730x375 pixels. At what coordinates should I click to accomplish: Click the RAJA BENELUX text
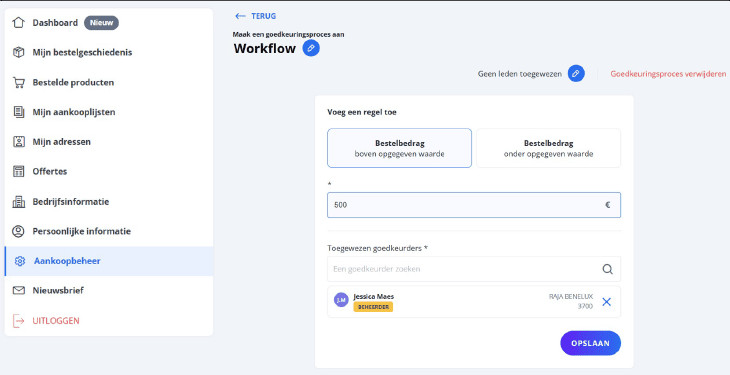pyautogui.click(x=571, y=296)
